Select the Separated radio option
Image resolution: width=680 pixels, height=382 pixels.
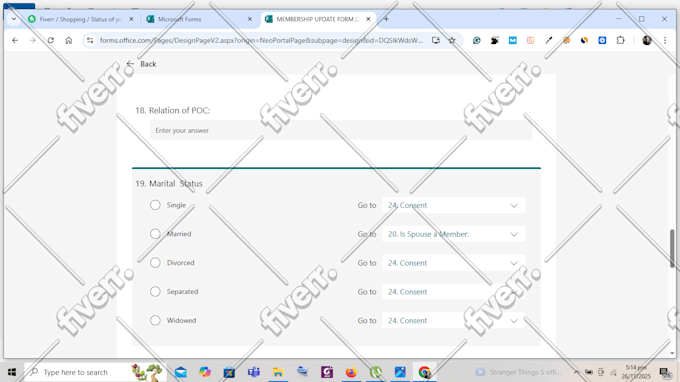point(155,292)
